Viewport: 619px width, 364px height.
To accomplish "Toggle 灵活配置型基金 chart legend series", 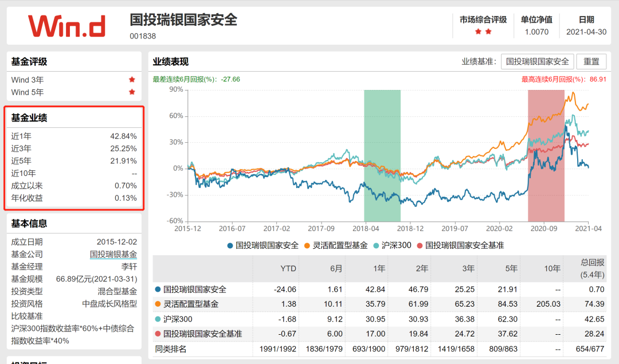I will pos(336,245).
